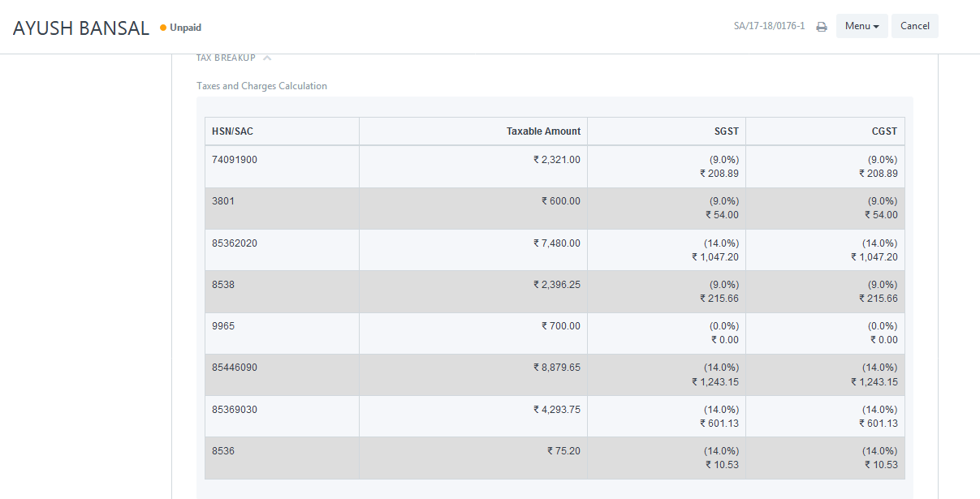Click the HSN/SAC column header
Screen dimensions: 980x499
pos(283,131)
